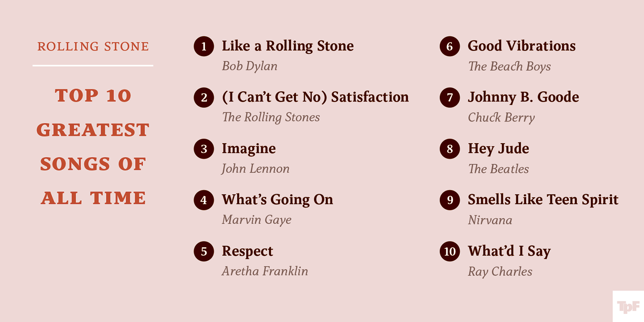Click The Rolling Stones artist name
The height and width of the screenshot is (322, 644).
pos(271,118)
